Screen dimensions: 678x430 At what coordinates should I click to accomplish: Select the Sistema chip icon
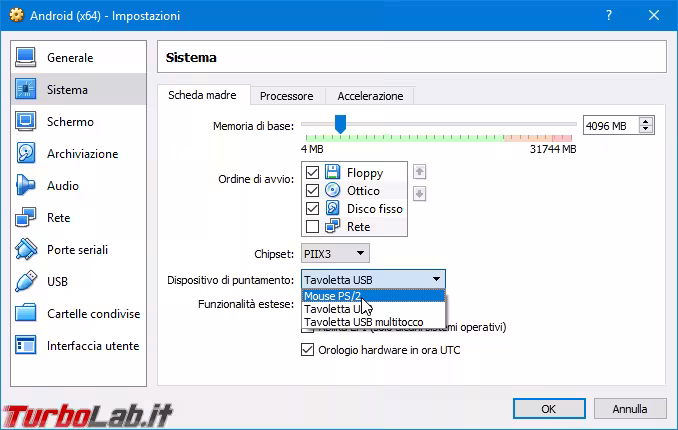click(26, 90)
